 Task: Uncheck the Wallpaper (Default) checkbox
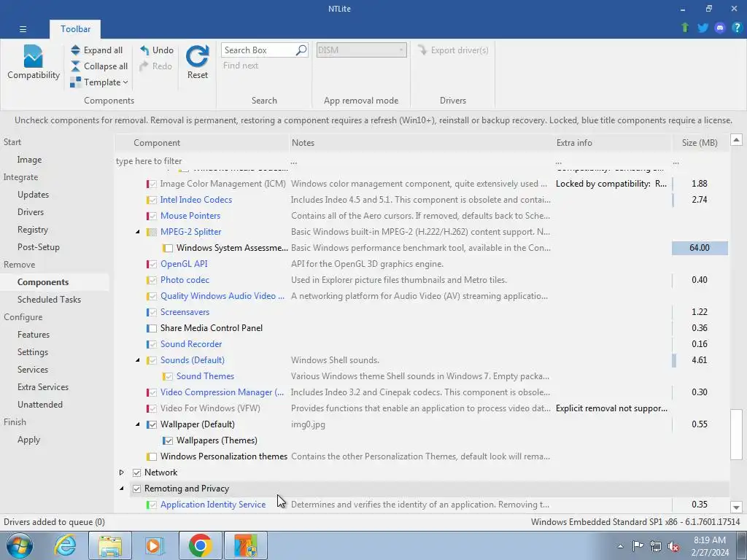coord(152,424)
